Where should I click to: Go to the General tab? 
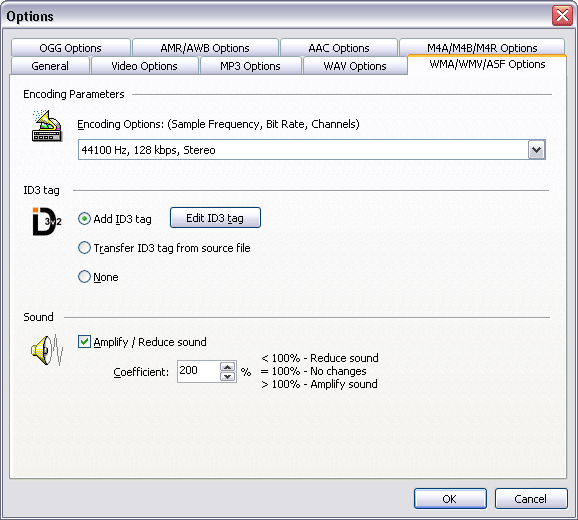(x=50, y=66)
